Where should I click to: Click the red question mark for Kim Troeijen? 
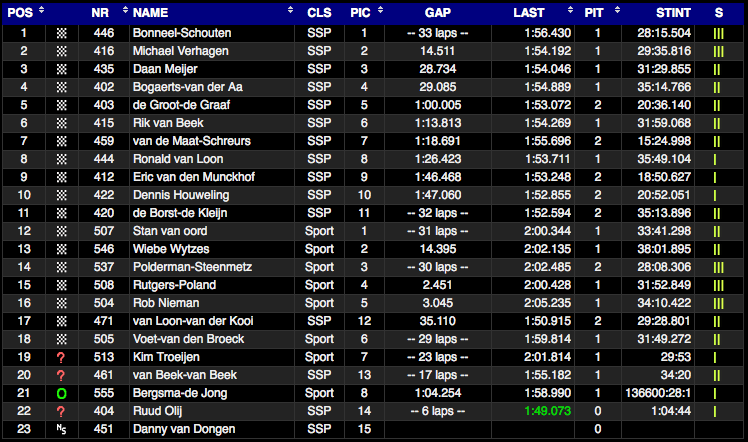62,358
